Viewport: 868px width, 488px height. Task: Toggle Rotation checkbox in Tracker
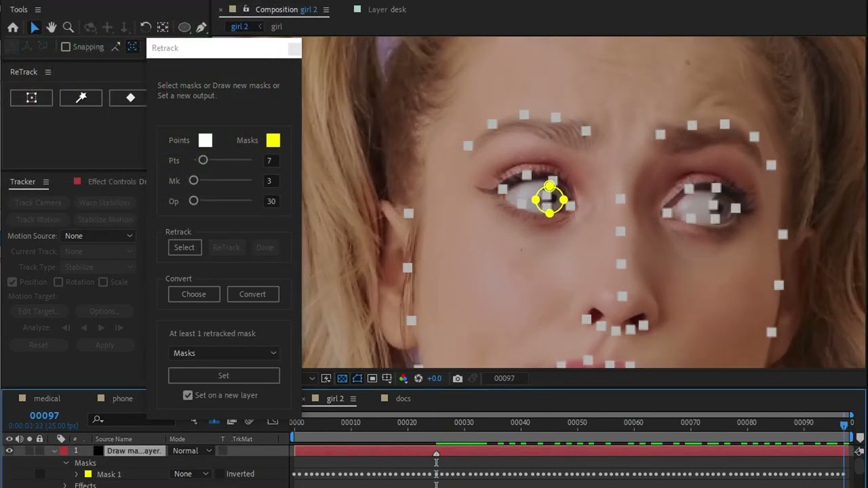coord(58,282)
